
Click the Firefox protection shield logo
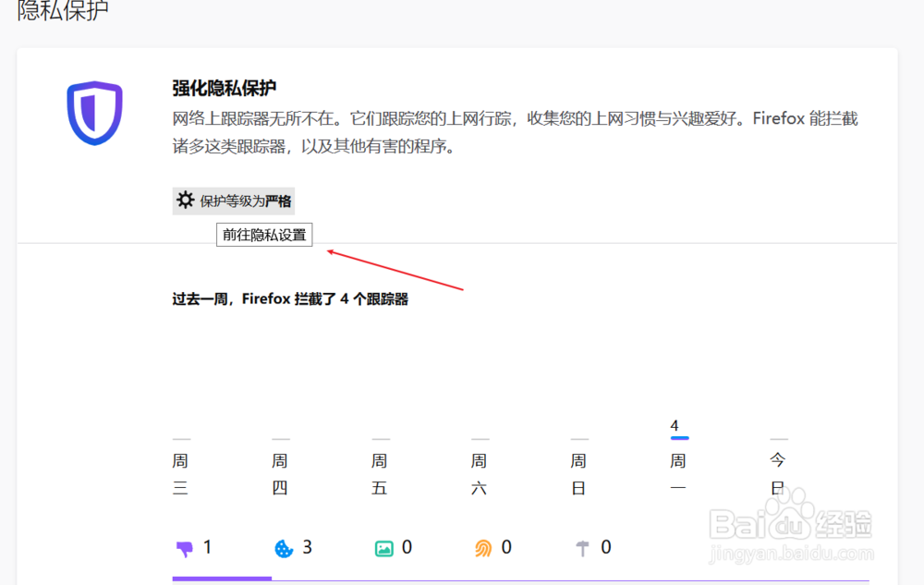(x=93, y=113)
